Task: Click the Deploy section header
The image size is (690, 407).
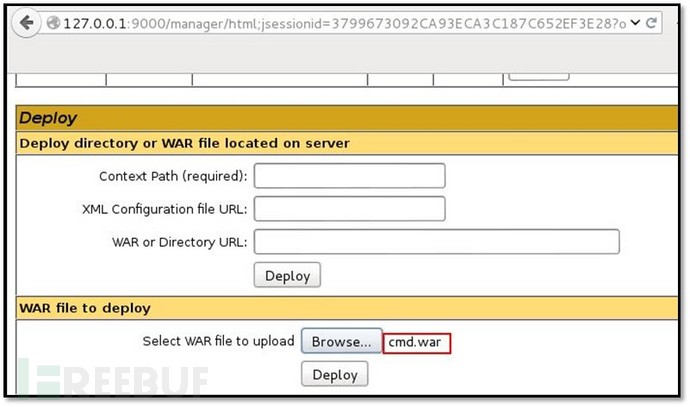Action: coord(347,117)
